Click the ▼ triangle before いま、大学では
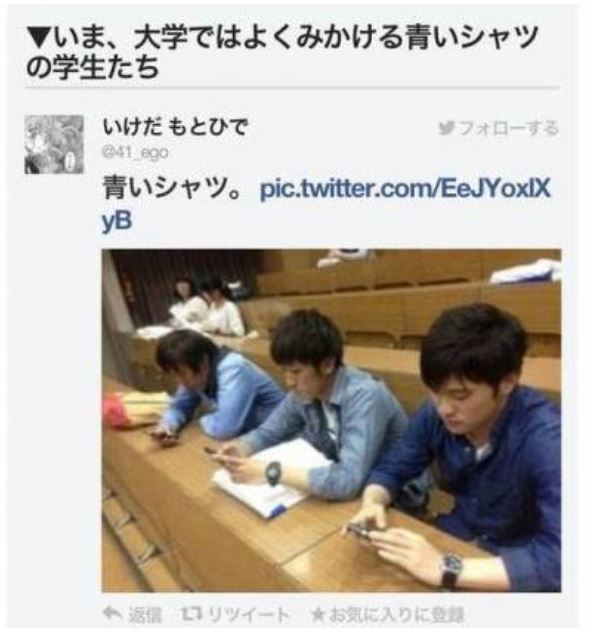The image size is (601, 643). tap(39, 38)
